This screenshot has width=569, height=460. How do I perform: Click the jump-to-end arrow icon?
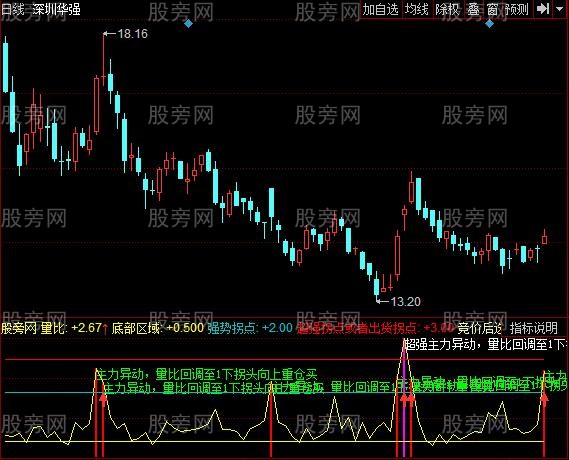point(543,9)
